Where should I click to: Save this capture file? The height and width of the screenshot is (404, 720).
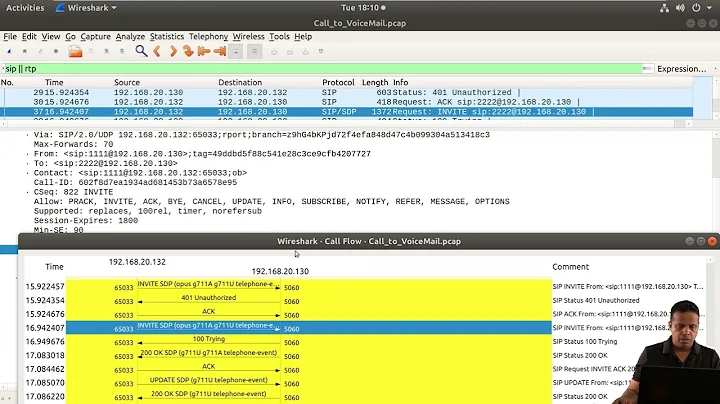tap(91, 51)
